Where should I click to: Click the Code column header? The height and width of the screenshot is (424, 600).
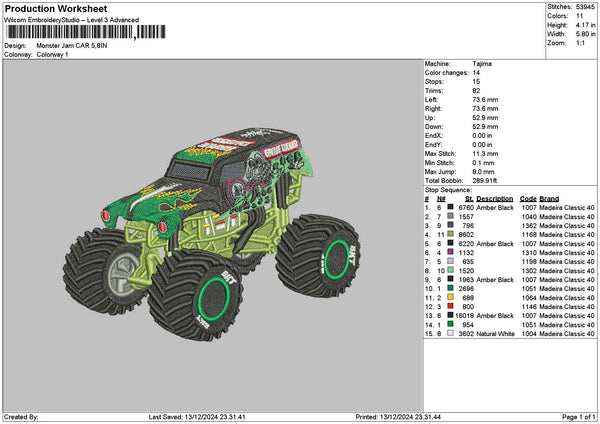pyautogui.click(x=528, y=198)
